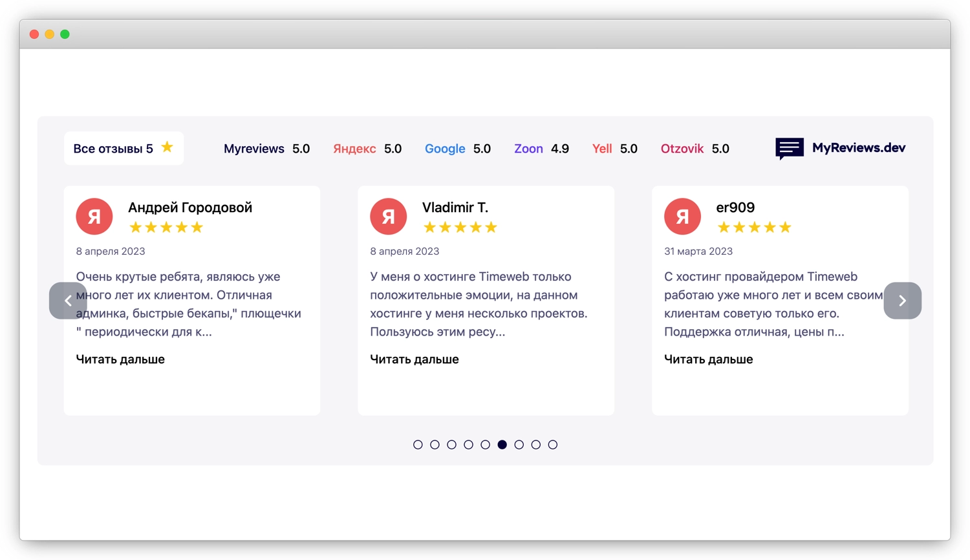Expand Андрей Городовой's review with Читать дальше
This screenshot has height=560, width=970.
120,360
